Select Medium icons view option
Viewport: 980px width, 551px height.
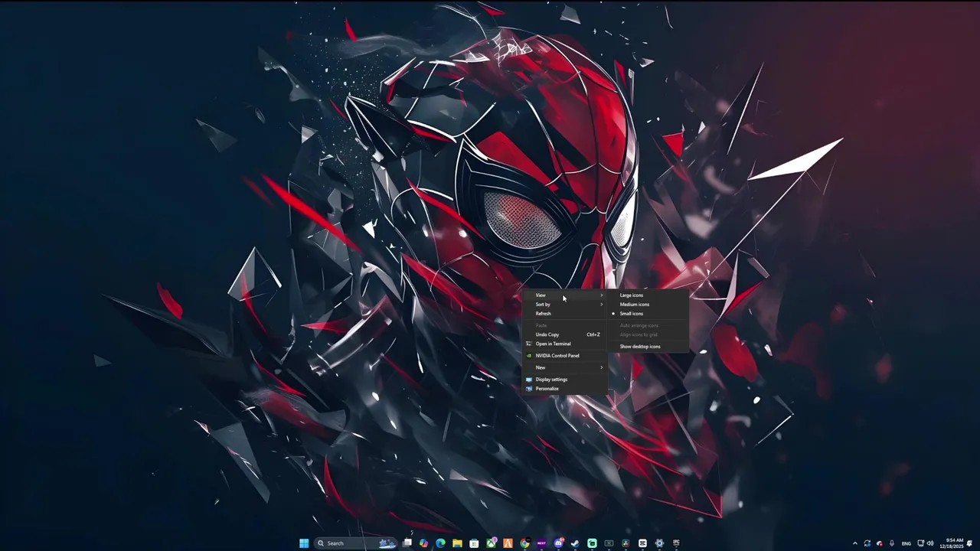click(648, 305)
